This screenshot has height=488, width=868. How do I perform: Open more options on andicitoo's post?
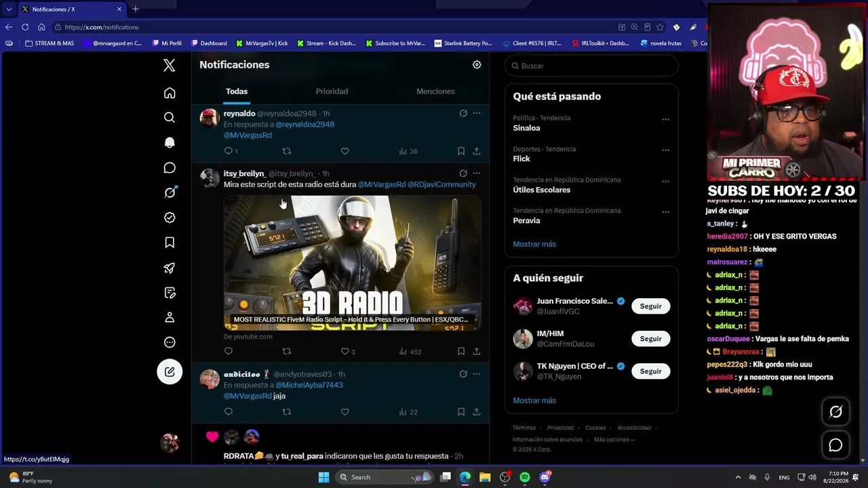[477, 373]
